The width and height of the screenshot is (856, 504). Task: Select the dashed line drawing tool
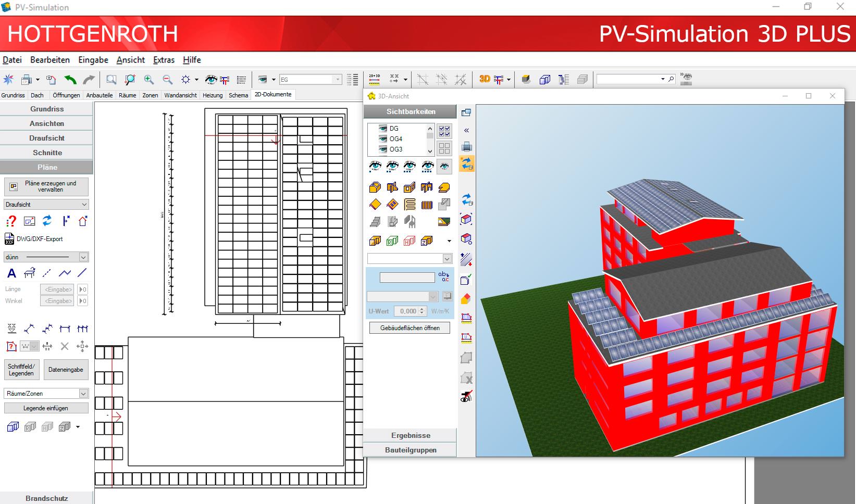[47, 273]
